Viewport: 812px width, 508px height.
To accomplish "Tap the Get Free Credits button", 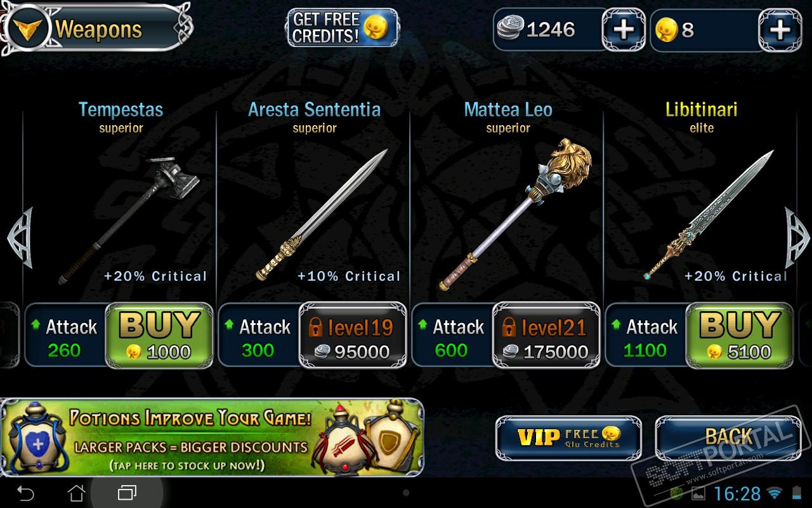I will click(343, 28).
